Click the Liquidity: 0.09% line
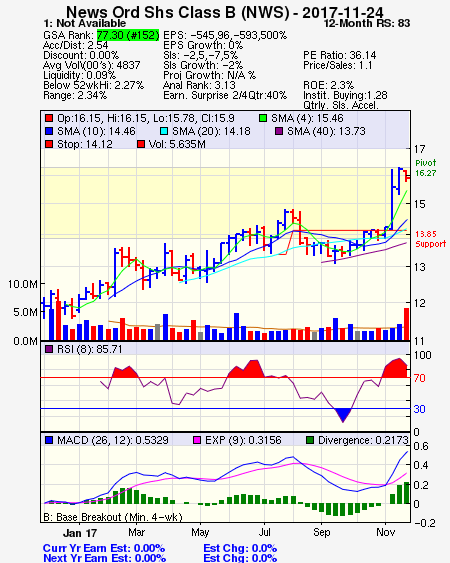Image resolution: width=450 pixels, height=563 pixels. pyautogui.click(x=79, y=75)
